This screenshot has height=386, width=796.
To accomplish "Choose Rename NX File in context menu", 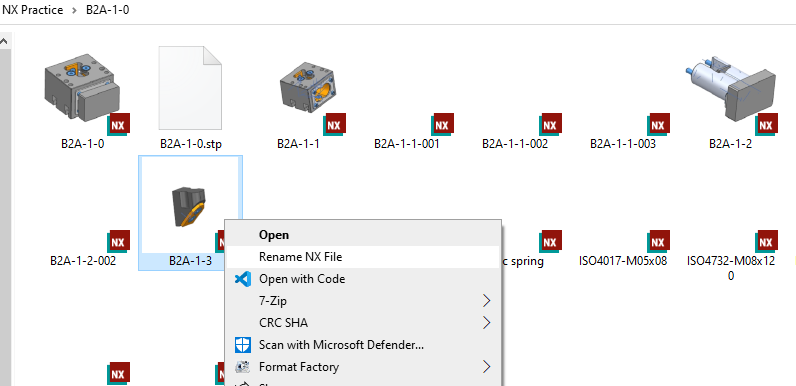I will pyautogui.click(x=363, y=257).
